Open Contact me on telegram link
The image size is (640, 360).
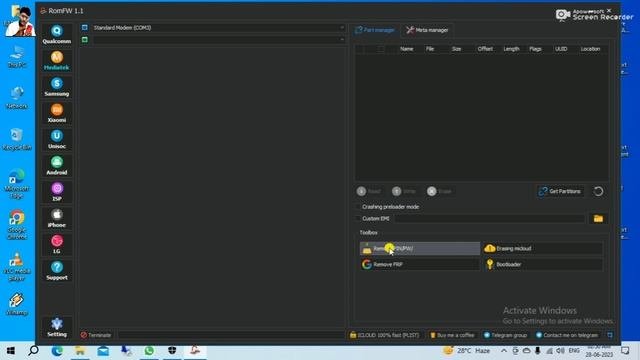pos(567,335)
